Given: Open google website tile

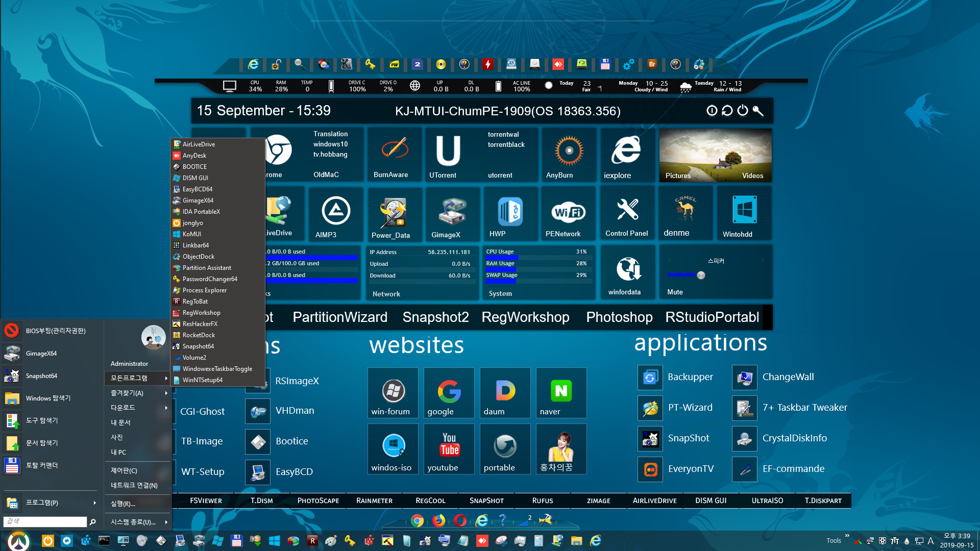Looking at the screenshot, I should click(449, 392).
